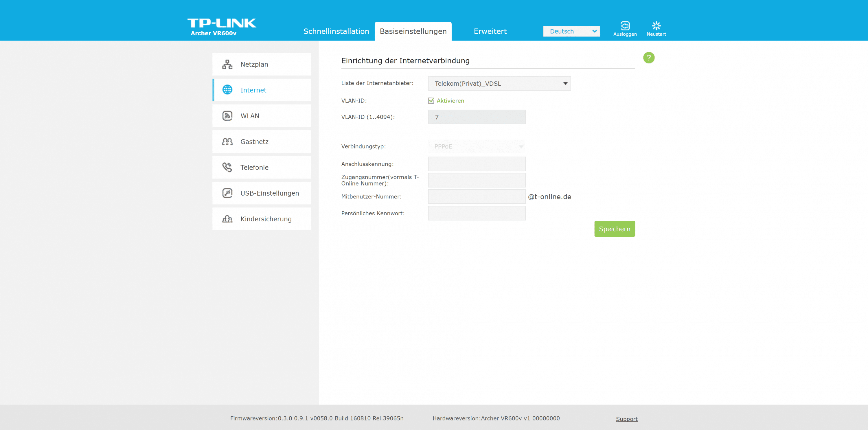Open the WLAN wireless icon

pos(227,116)
